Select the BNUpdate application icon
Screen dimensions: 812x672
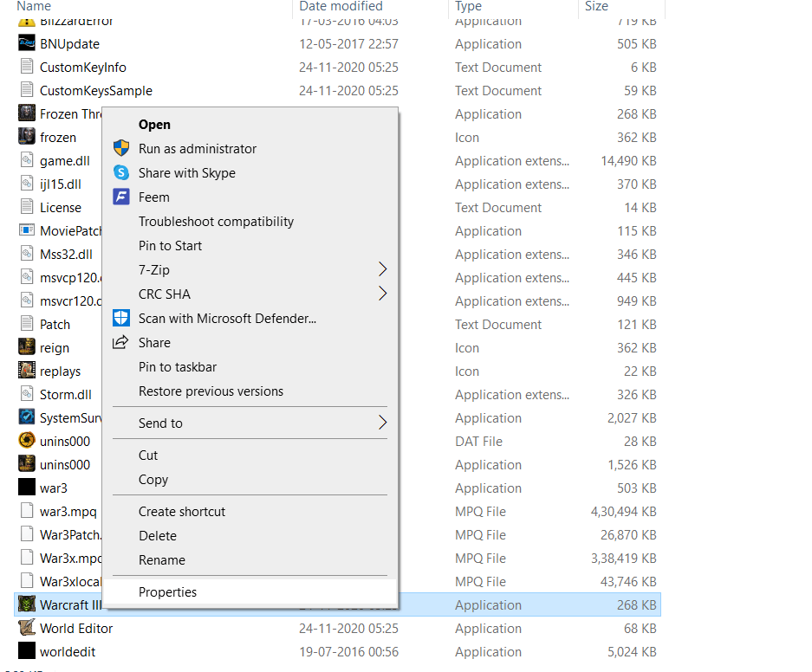click(26, 44)
